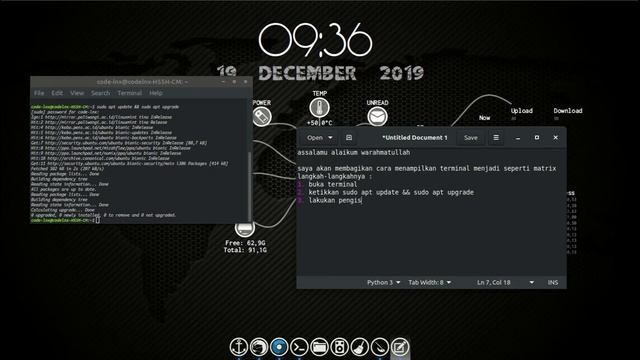
Task: Click the Upload label in network widget
Action: pos(522,111)
